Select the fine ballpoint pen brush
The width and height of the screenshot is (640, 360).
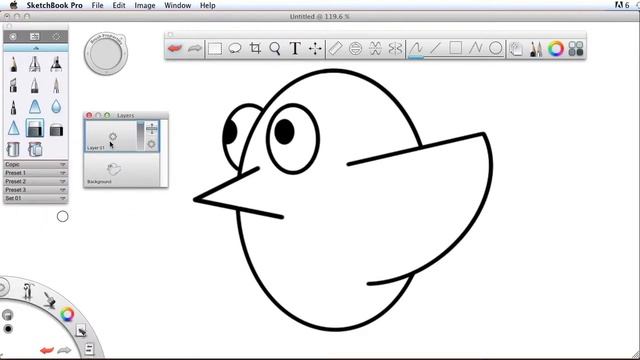(x=56, y=86)
